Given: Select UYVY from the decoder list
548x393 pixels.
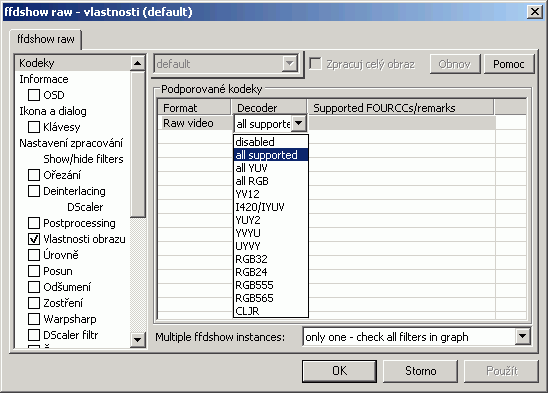Looking at the screenshot, I should 271,246.
